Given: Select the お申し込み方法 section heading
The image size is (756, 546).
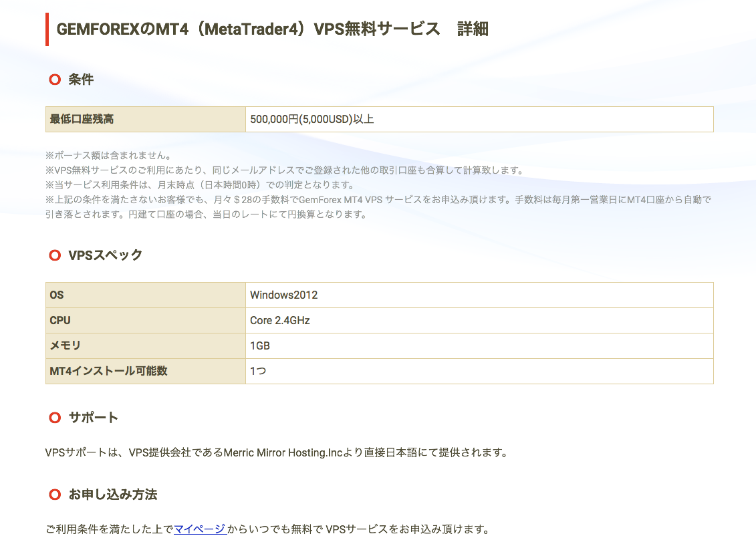Looking at the screenshot, I should pyautogui.click(x=113, y=495).
